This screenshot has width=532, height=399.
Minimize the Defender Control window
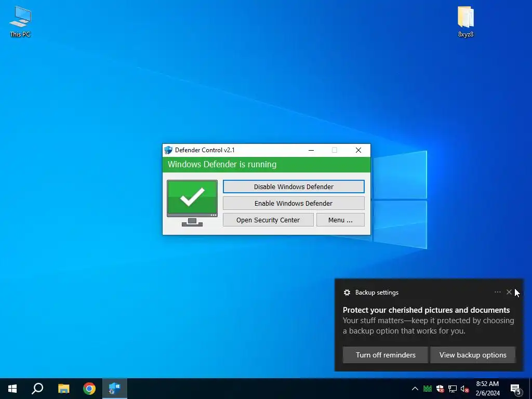(x=311, y=150)
